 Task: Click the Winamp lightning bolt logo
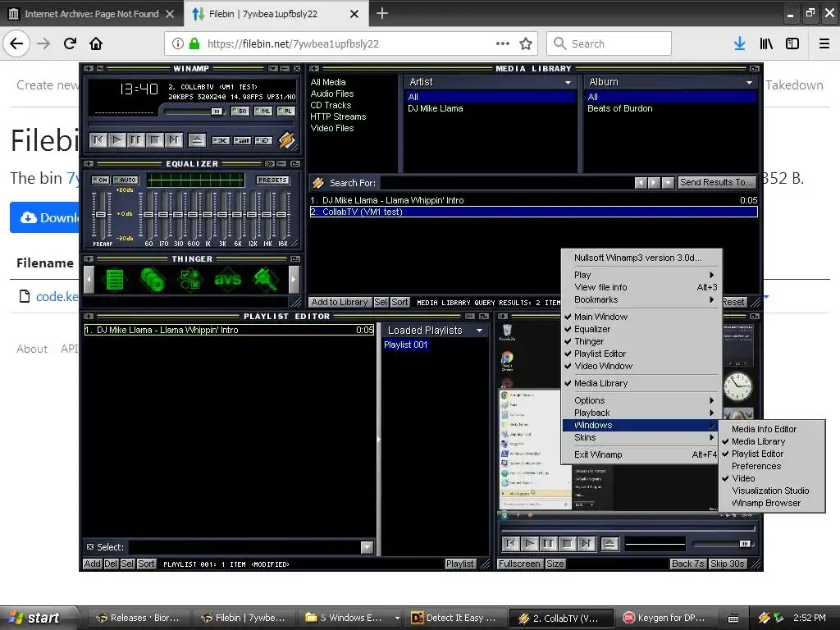(x=287, y=140)
